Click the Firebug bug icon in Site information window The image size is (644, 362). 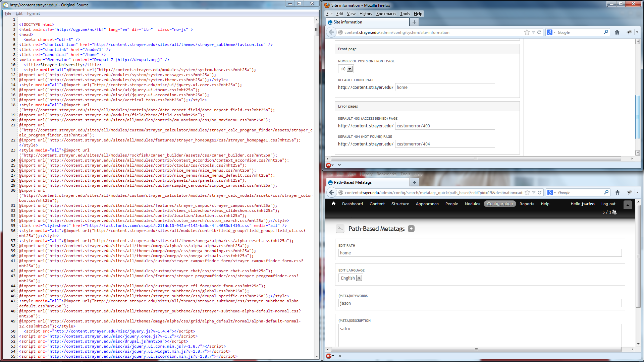pyautogui.click(x=629, y=32)
